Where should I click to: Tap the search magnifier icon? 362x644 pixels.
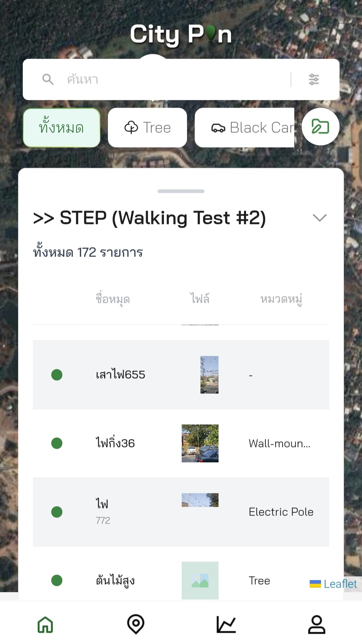pyautogui.click(x=48, y=79)
